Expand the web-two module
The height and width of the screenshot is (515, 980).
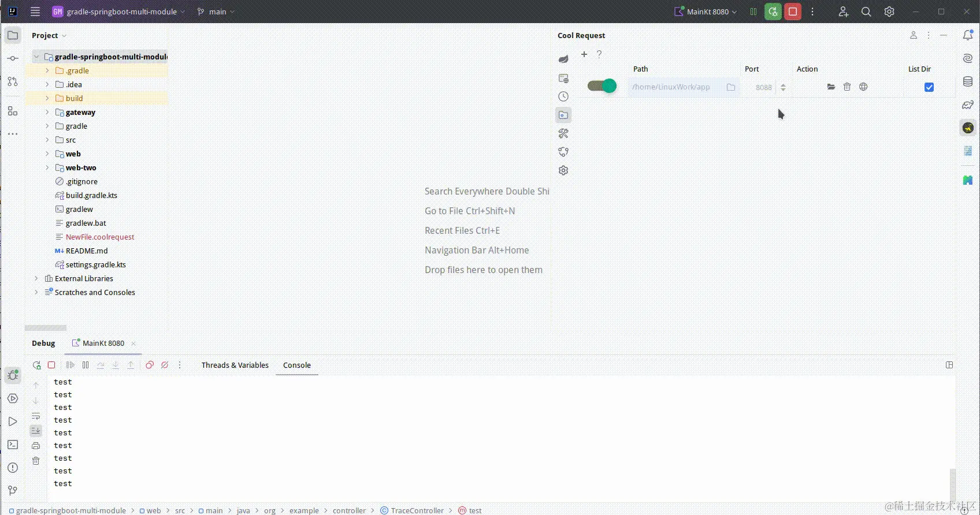pos(47,167)
